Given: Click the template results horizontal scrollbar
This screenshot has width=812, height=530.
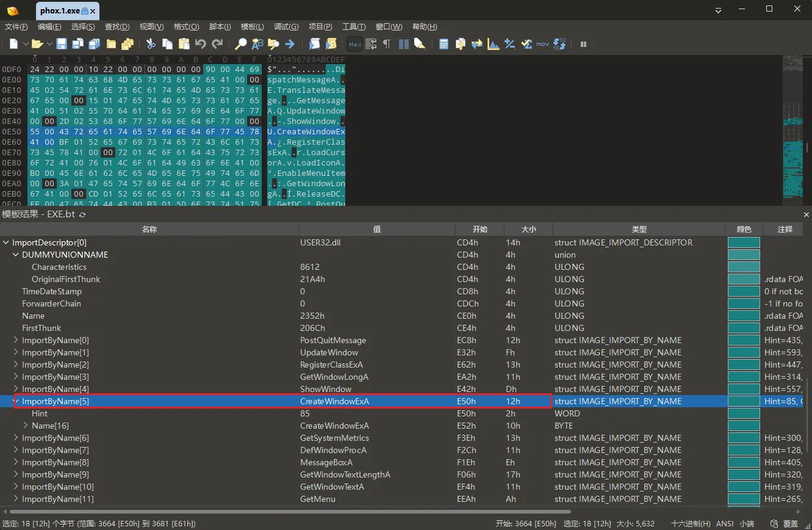Looking at the screenshot, I should [x=290, y=511].
